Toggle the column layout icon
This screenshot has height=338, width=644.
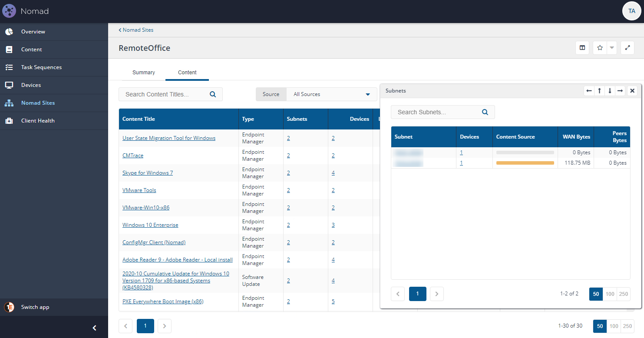click(x=582, y=48)
